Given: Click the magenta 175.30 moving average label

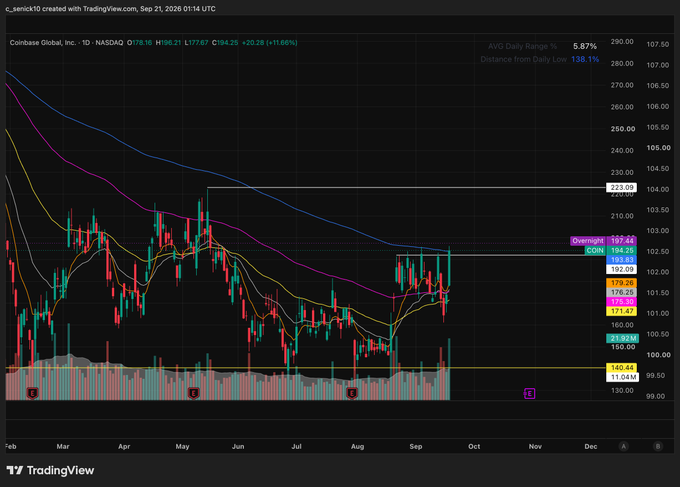Looking at the screenshot, I should 621,301.
